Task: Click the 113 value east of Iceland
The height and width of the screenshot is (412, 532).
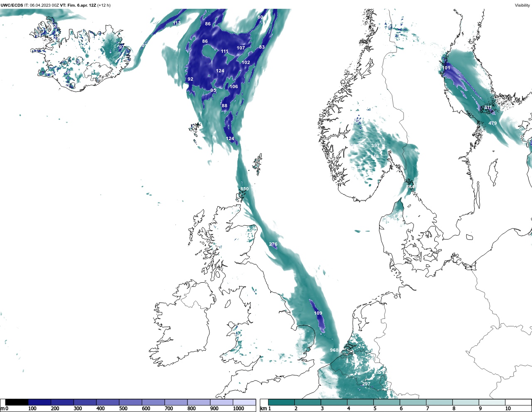Action: point(177,23)
